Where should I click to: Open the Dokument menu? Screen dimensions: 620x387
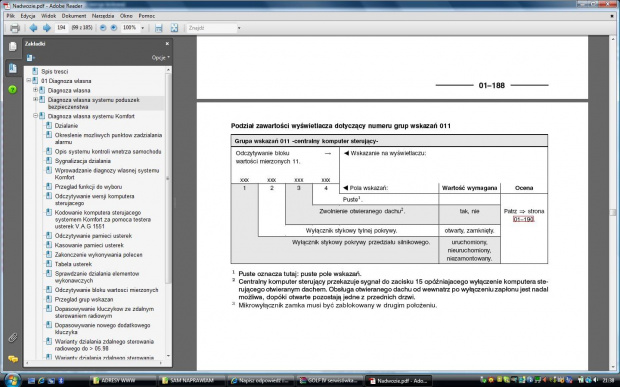pyautogui.click(x=74, y=16)
